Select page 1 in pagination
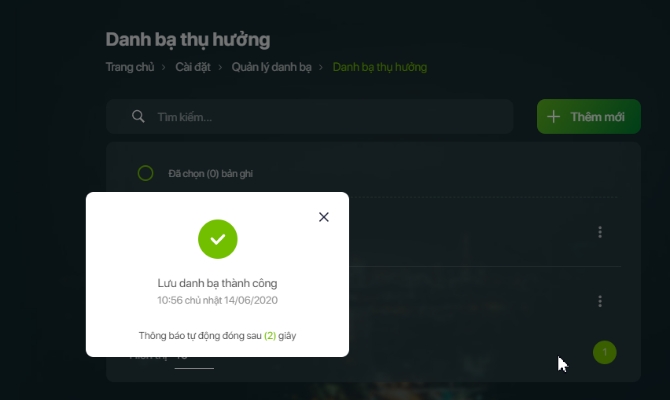The height and width of the screenshot is (400, 670). point(605,353)
